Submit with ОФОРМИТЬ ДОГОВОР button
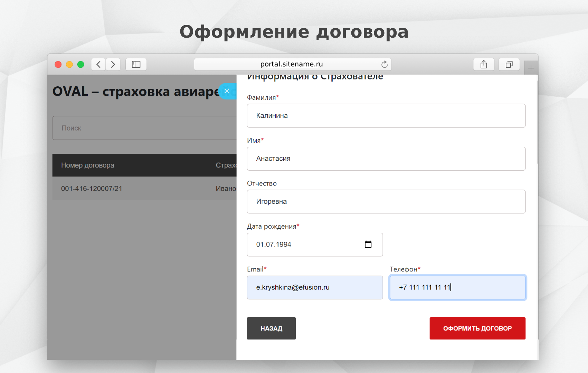588x373 pixels. [x=477, y=328]
